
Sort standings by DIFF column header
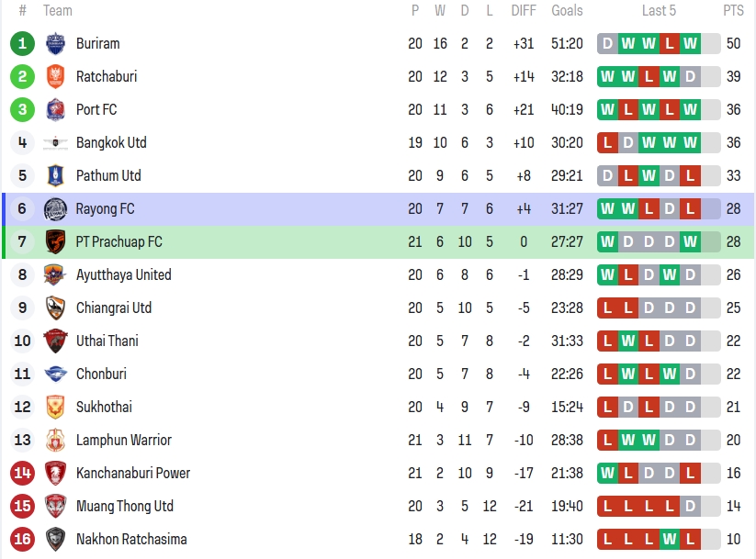(x=524, y=11)
